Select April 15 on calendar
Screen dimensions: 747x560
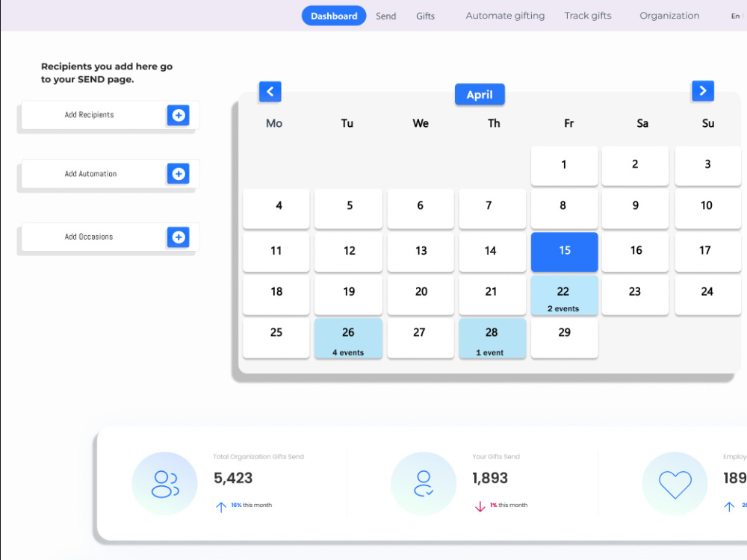click(565, 252)
